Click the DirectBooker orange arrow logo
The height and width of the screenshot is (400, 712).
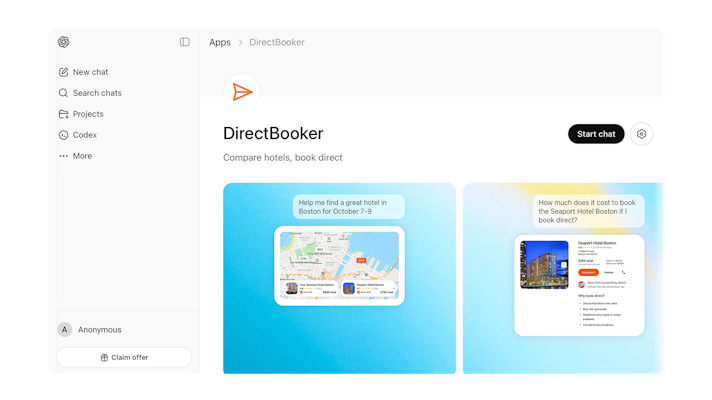[x=242, y=92]
